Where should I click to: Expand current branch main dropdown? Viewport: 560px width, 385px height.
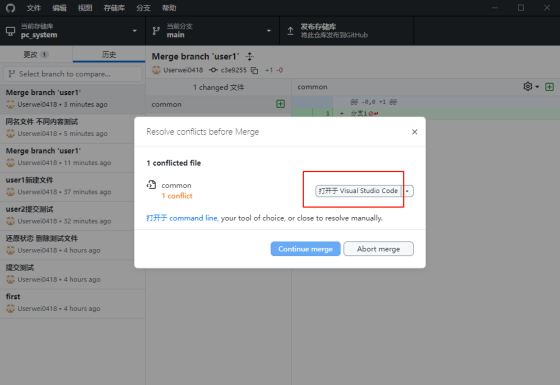212,31
